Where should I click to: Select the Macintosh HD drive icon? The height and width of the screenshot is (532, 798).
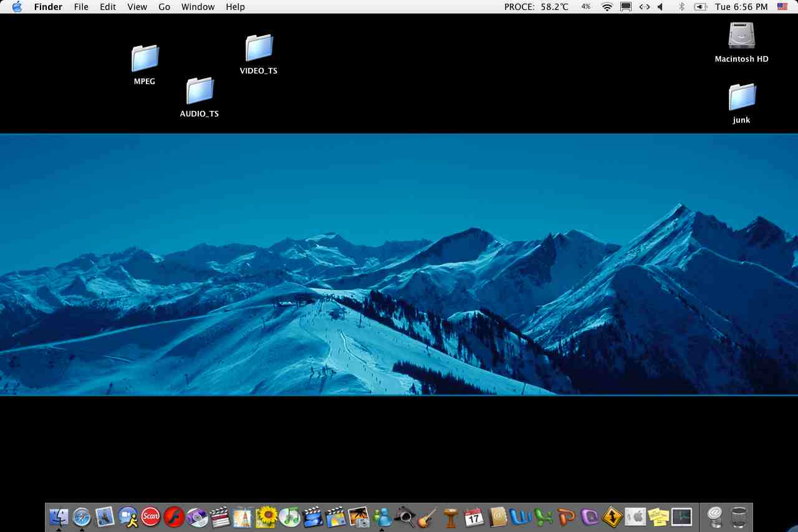tap(742, 43)
